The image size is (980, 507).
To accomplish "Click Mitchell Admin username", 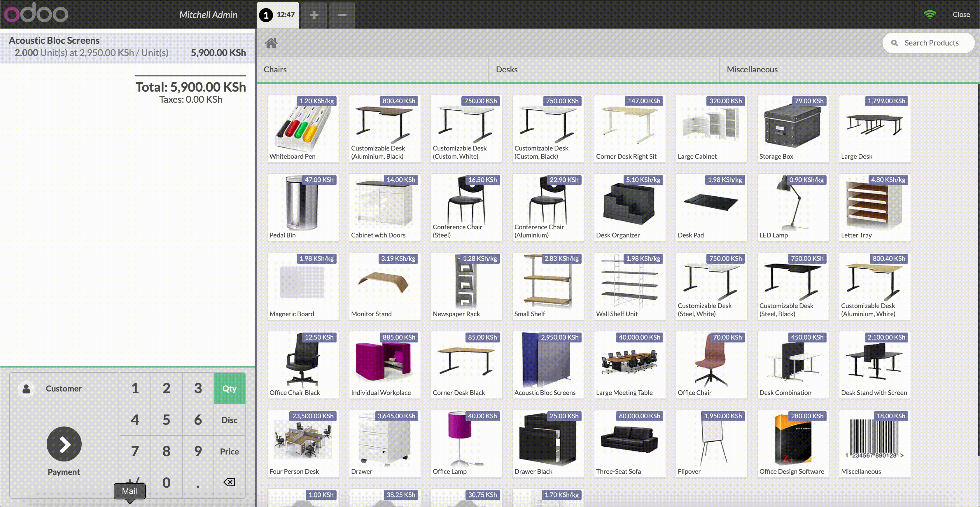I will (208, 15).
